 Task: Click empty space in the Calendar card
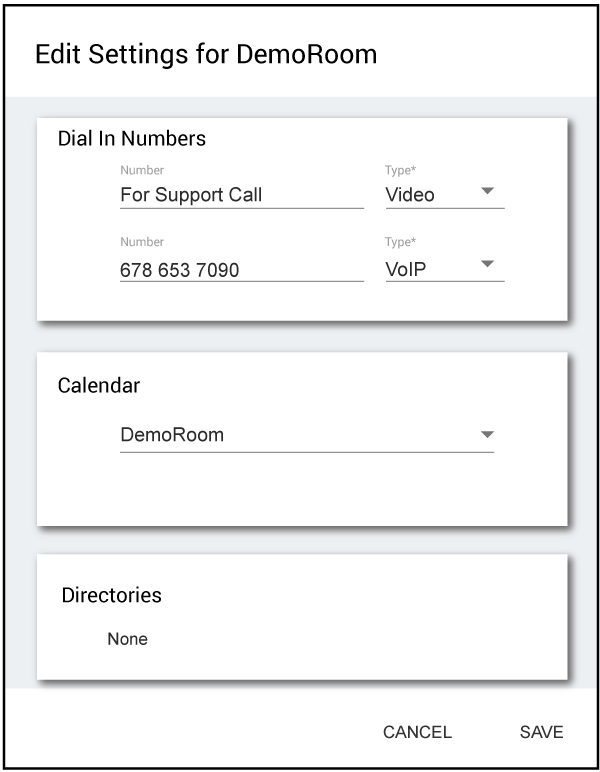tap(300, 490)
